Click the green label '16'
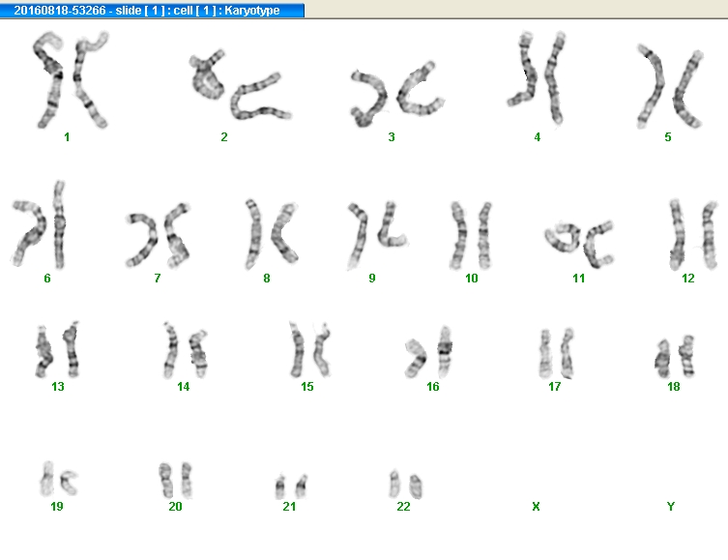 pos(433,386)
